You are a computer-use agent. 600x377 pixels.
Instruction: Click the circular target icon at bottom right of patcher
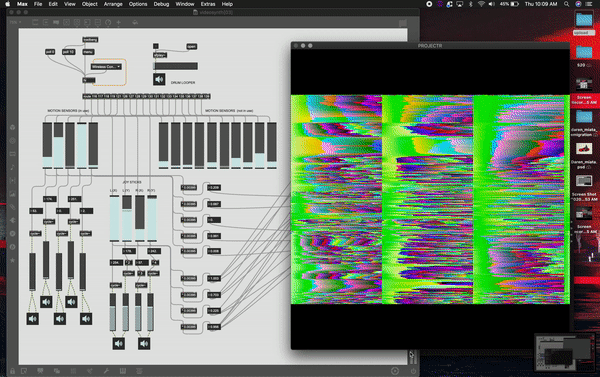(395, 371)
